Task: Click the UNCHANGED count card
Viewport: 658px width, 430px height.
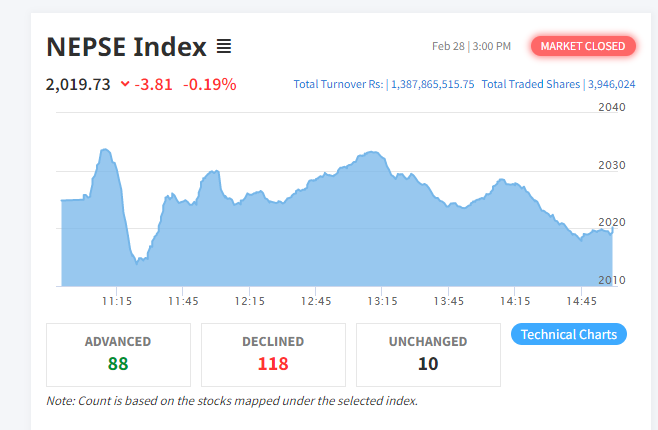Action: point(428,354)
